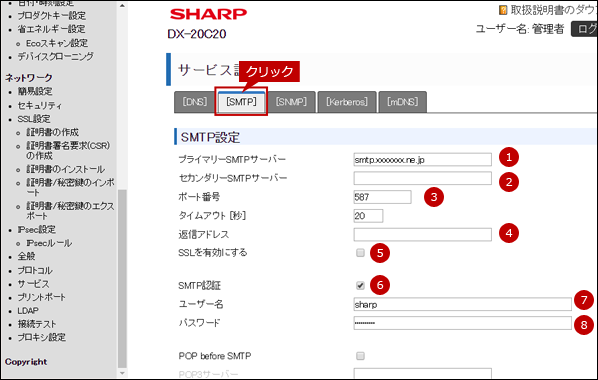
Task: Click the SHARP logo
Action: pyautogui.click(x=208, y=14)
